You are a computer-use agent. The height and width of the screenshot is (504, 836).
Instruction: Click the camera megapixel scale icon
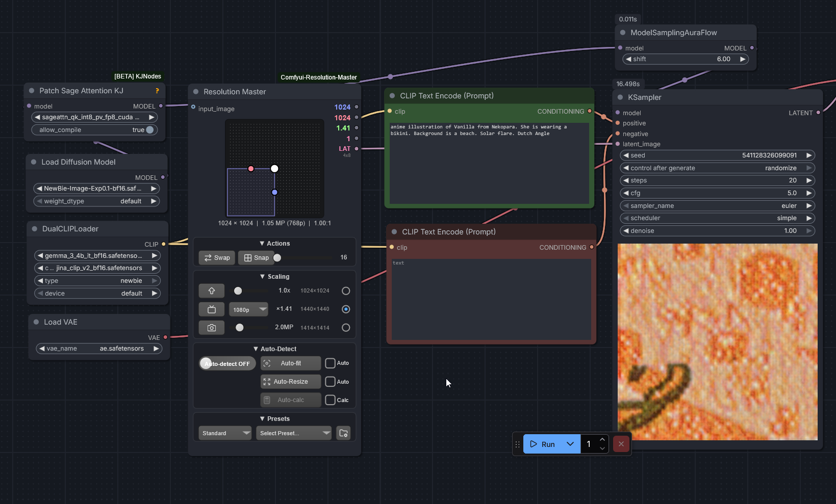tap(211, 328)
